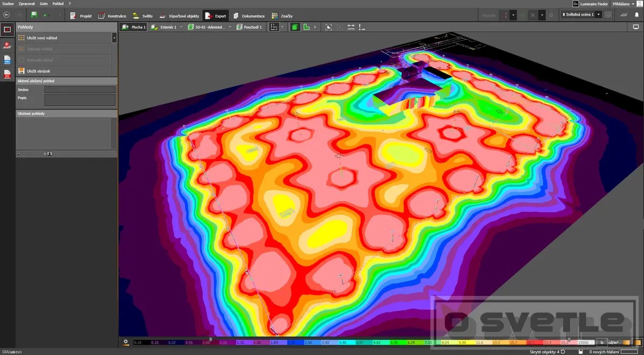Open the Pohled menu
This screenshot has height=355, width=644.
[58, 3]
